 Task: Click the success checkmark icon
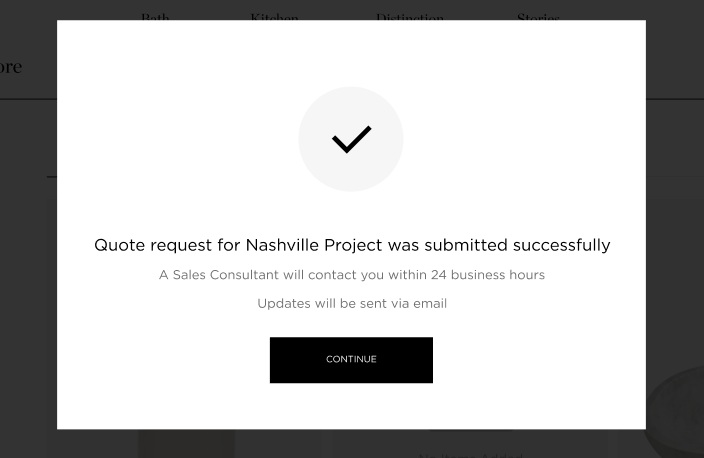pos(351,139)
